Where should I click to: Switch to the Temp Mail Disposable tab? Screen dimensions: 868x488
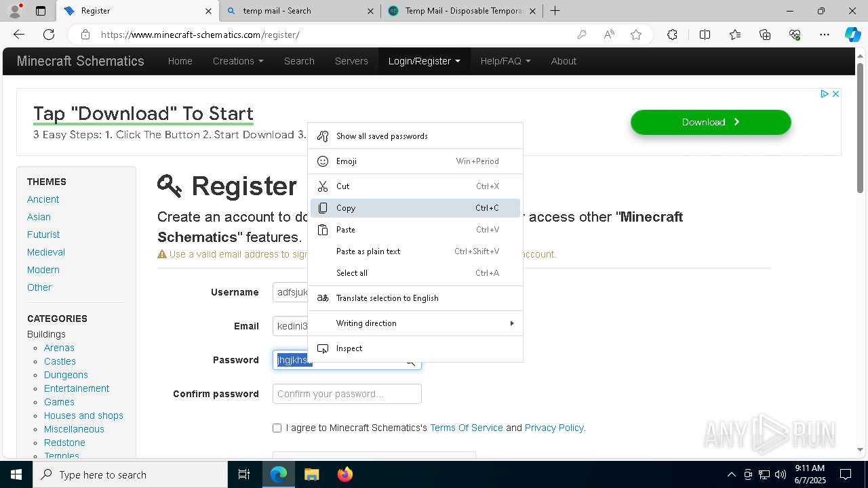point(461,11)
